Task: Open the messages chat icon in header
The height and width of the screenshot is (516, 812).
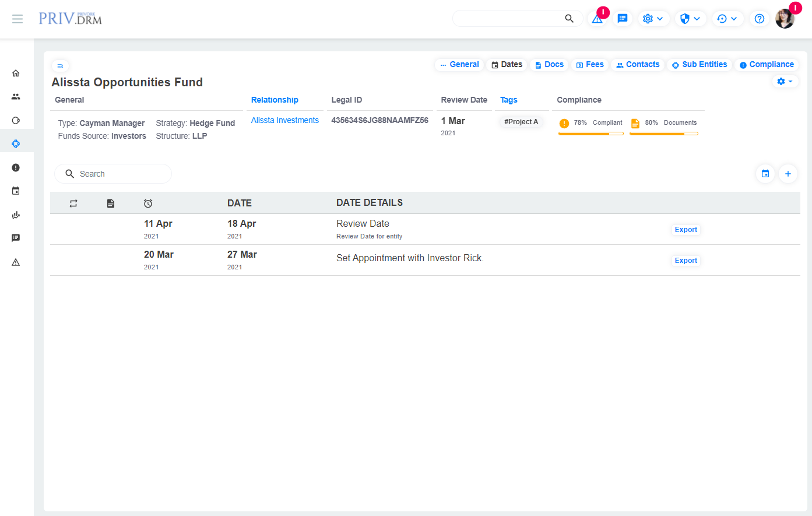Action: click(x=623, y=19)
